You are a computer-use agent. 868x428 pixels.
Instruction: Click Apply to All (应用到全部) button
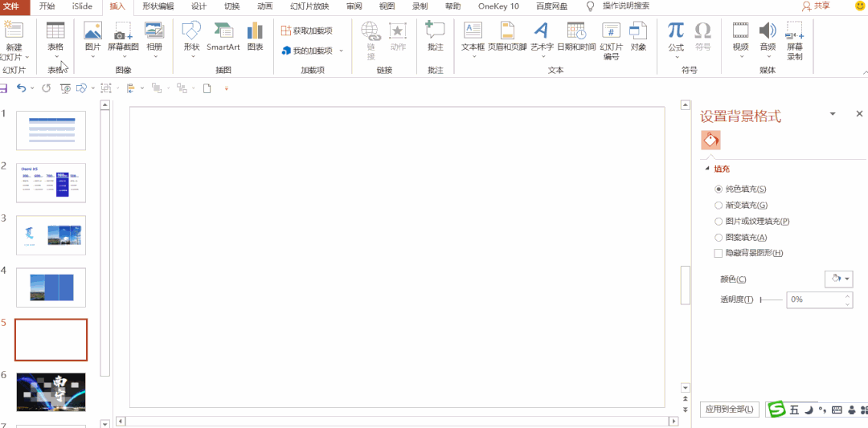(x=730, y=410)
